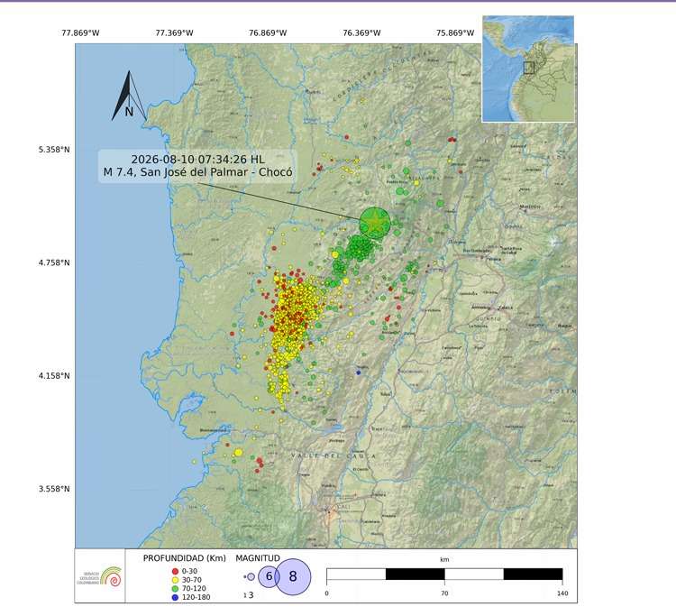
Task: Click the 4.758°N latitude label
Action: [54, 262]
